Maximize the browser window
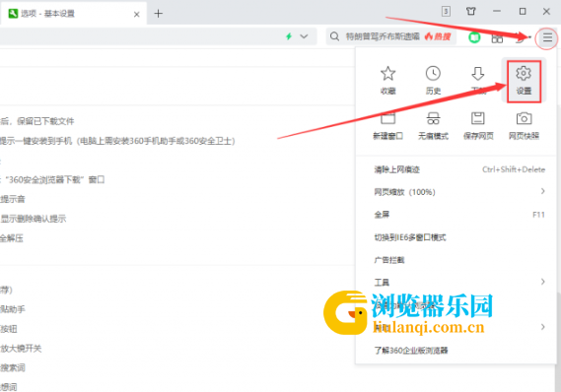 (523, 12)
